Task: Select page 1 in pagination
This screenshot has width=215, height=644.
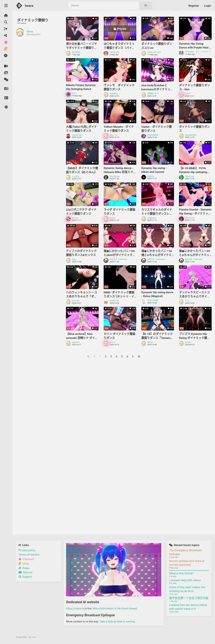Action: (100, 356)
